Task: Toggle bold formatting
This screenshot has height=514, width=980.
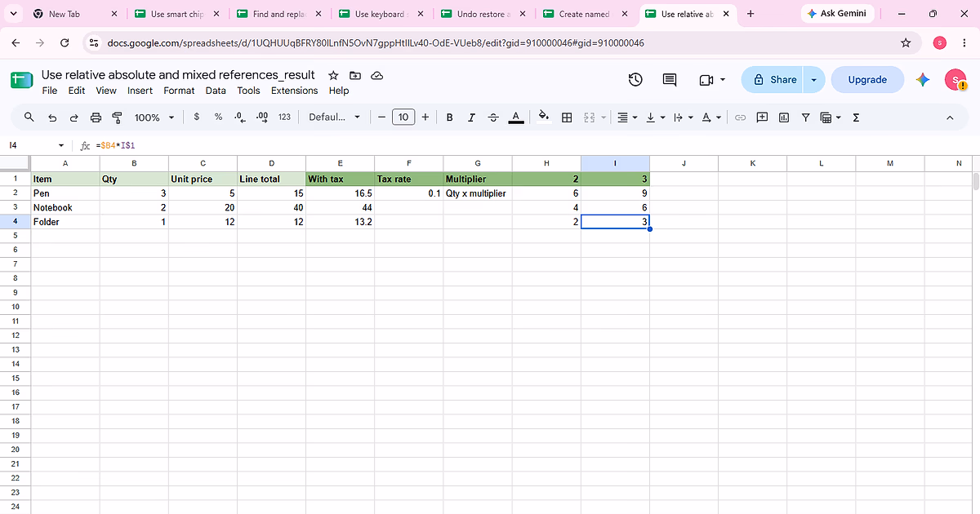Action: pyautogui.click(x=449, y=117)
